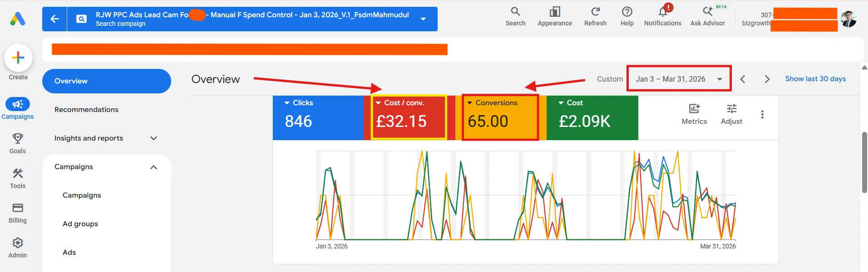The height and width of the screenshot is (272, 868).
Task: Click the Mar 31, 2026 axis label
Action: pos(718,246)
